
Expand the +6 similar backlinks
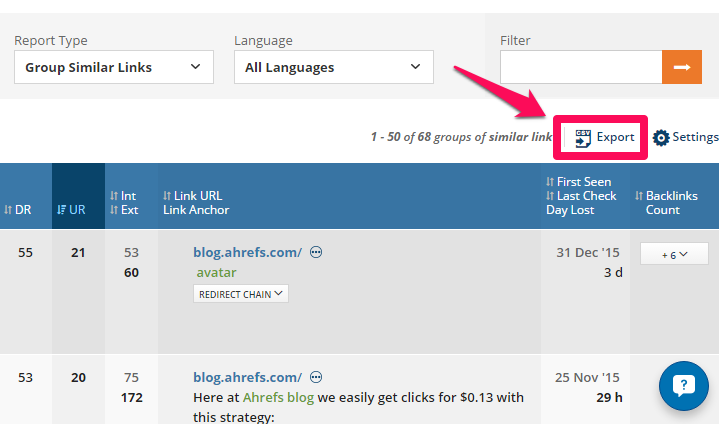[x=674, y=254]
